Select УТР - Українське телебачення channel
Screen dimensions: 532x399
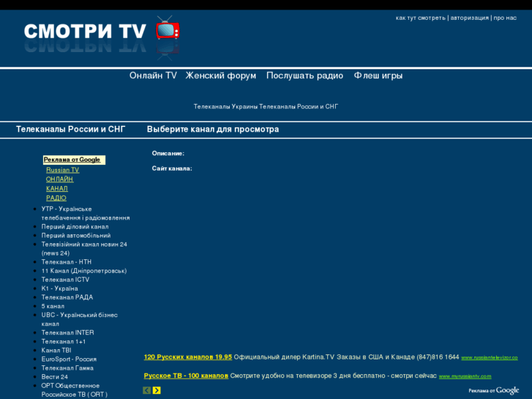pyautogui.click(x=86, y=213)
